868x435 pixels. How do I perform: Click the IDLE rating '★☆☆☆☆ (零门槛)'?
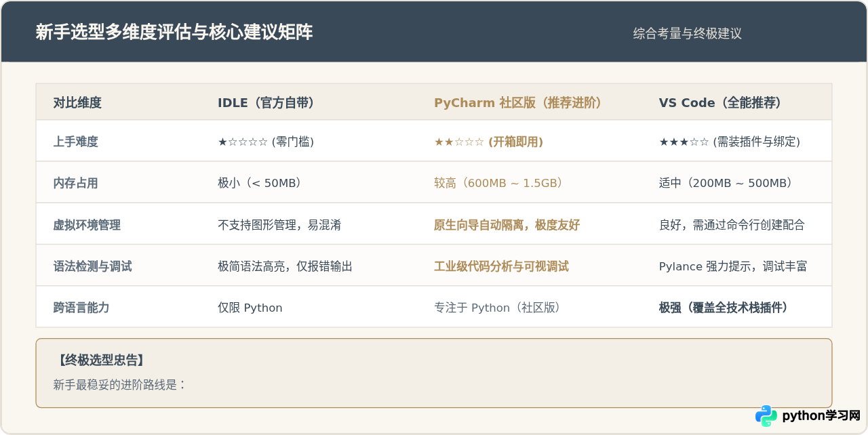pyautogui.click(x=266, y=142)
